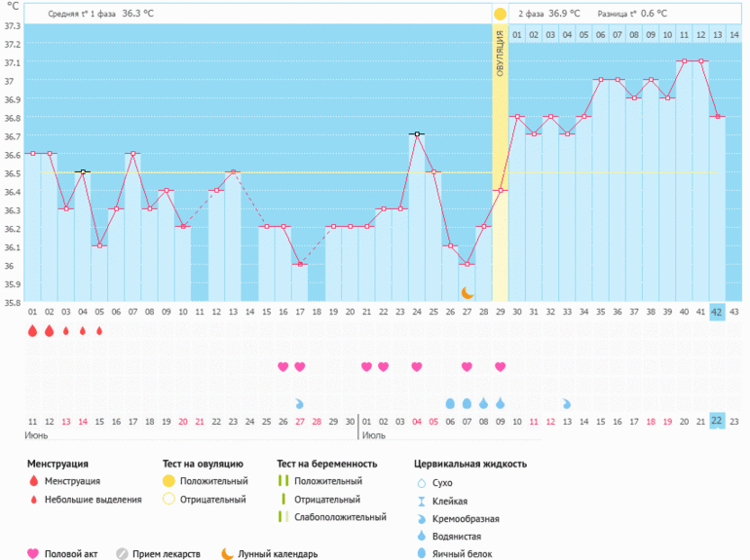Click the Положительный ovulation test yellow circle

pos(169,481)
